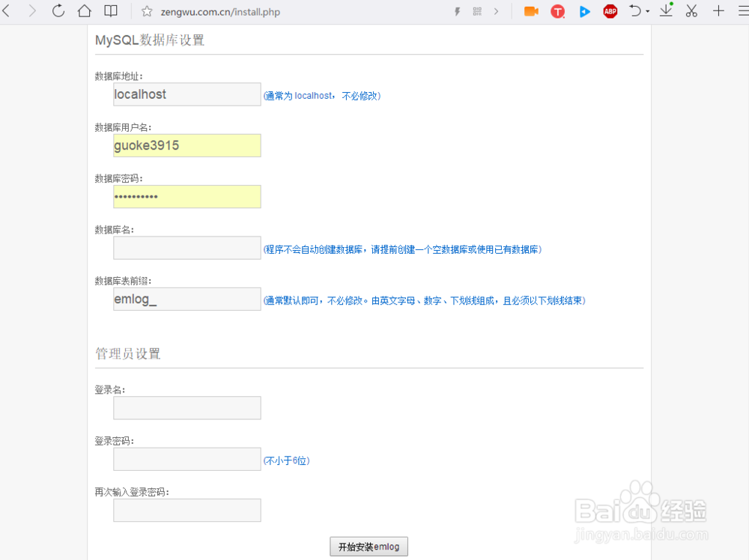Viewport: 749px width, 560px height.
Task: Open the download manager icon
Action: tap(666, 11)
